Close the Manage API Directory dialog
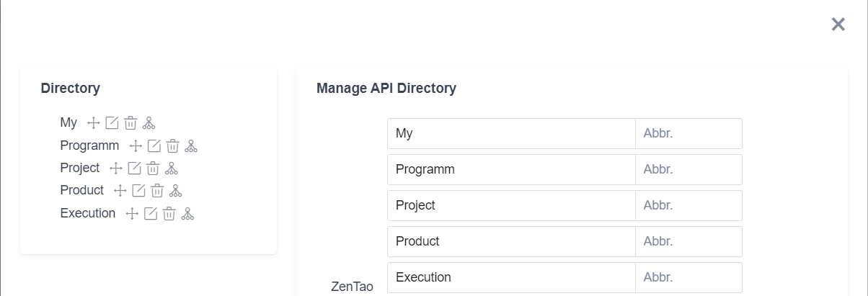The width and height of the screenshot is (868, 296). coord(838,24)
